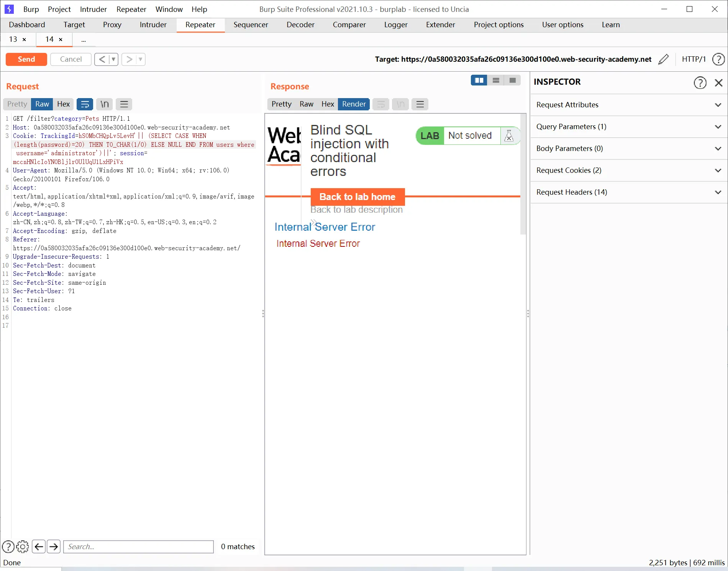Expand Request Cookies (2) section

point(629,170)
